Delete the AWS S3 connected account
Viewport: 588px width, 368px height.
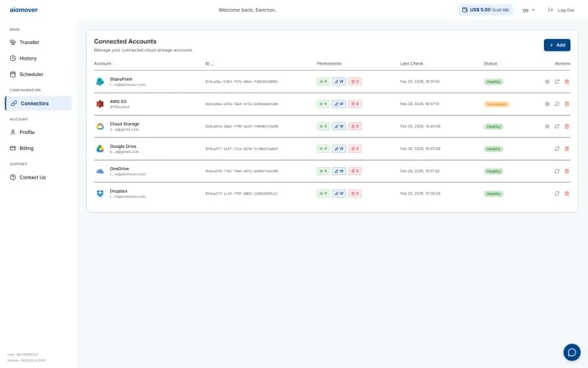point(567,104)
